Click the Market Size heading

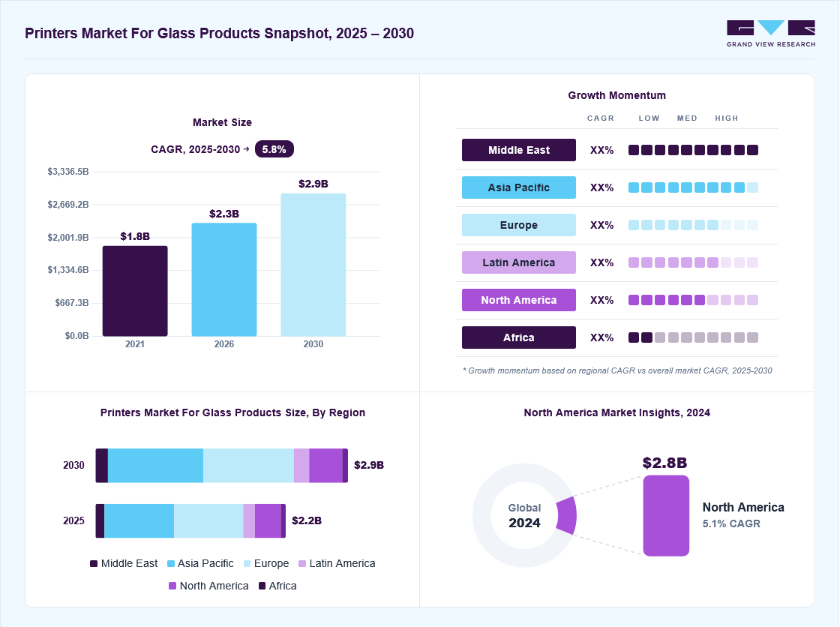(x=222, y=122)
